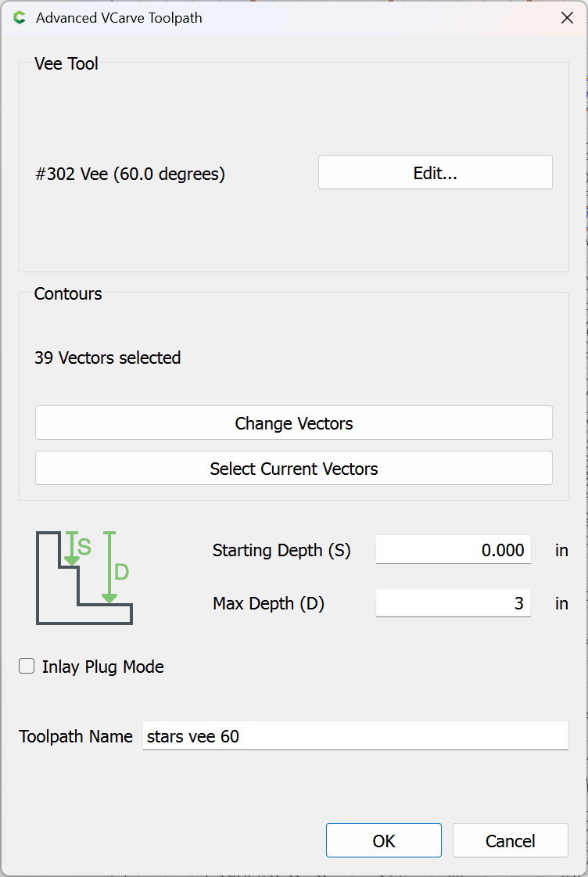
Task: Click the 39 Vectors selected text
Action: coord(107,358)
